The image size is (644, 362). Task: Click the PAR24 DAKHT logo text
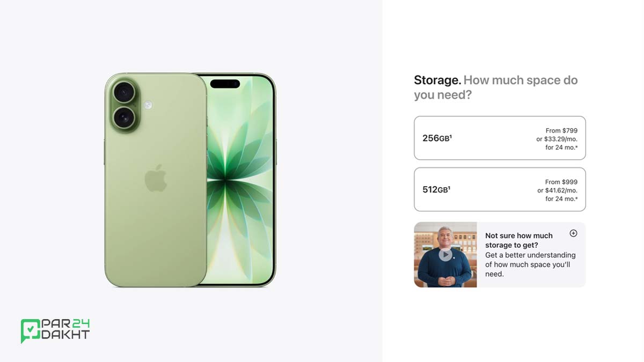tap(65, 329)
